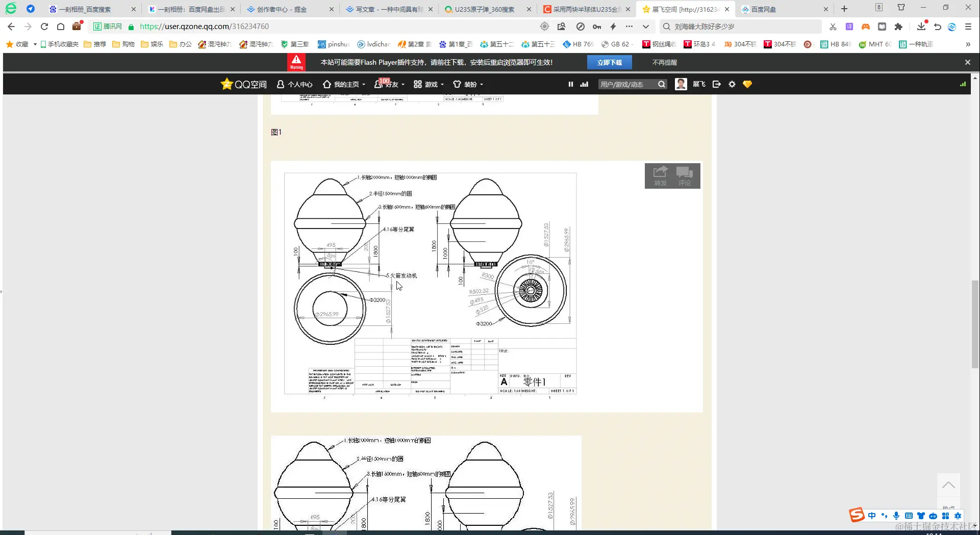Viewport: 980px width, 535px height.
Task: Show more bookmarks with double chevron
Action: pos(968,44)
